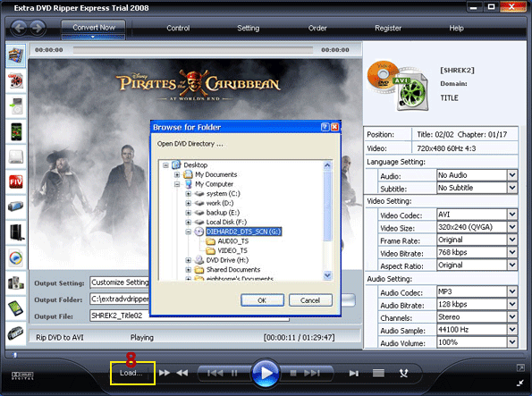This screenshot has width=532, height=396.
Task: Open the DVD menu list icon
Action: point(378,374)
